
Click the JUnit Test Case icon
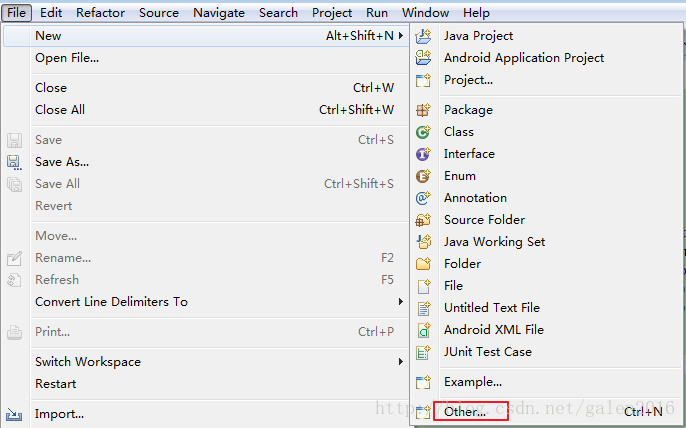tap(423, 352)
